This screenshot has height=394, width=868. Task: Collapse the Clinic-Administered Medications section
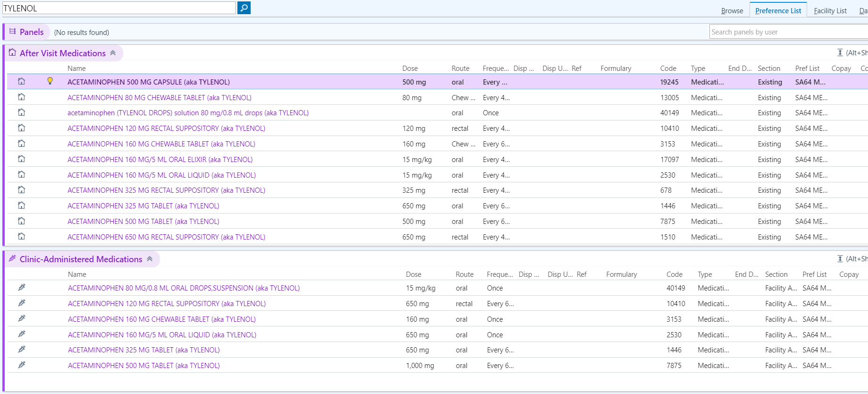click(150, 259)
